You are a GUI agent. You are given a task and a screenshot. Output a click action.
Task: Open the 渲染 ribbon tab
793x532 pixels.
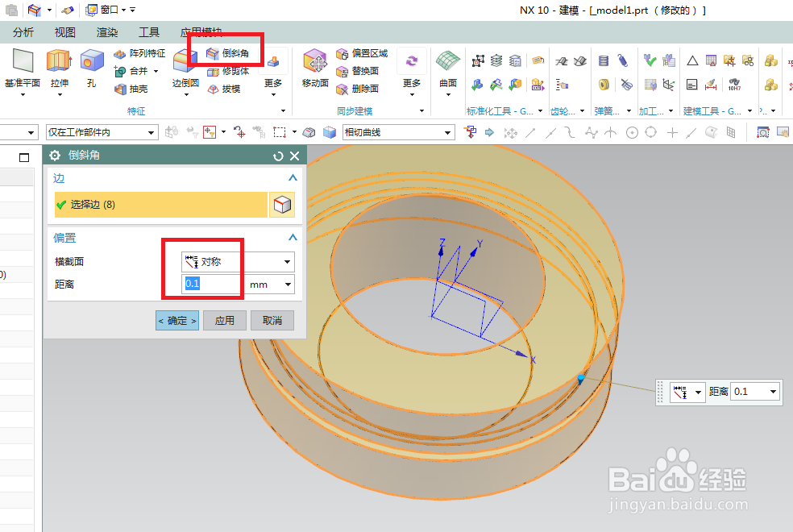(x=106, y=32)
